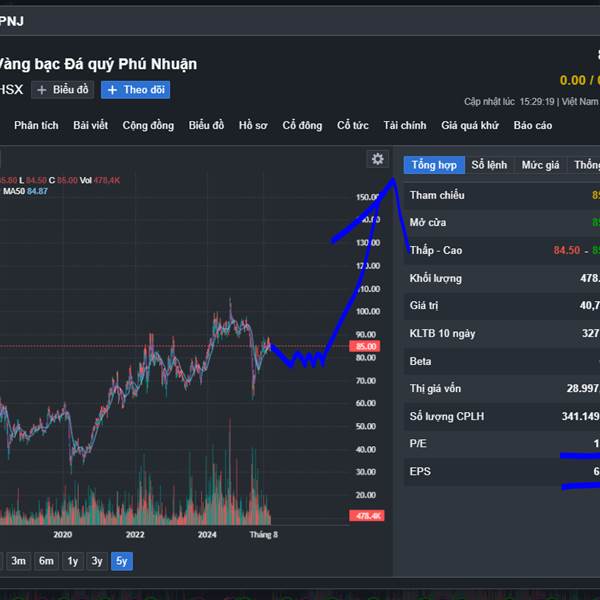Click the 85.00 current price label
The height and width of the screenshot is (600, 600).
coord(366,347)
